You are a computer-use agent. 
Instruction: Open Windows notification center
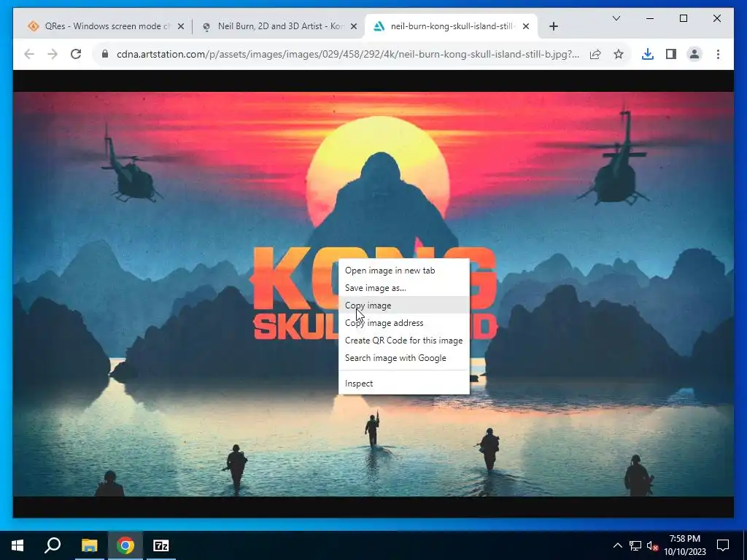(723, 545)
